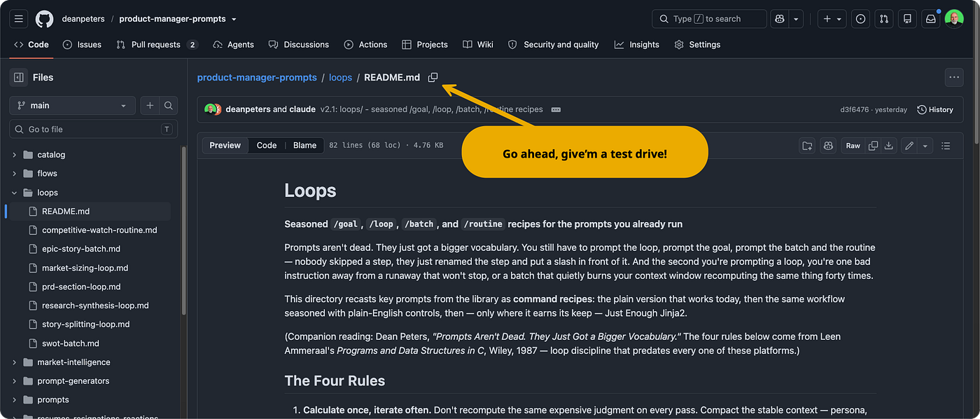Click the search bar Type / to search

point(709,19)
